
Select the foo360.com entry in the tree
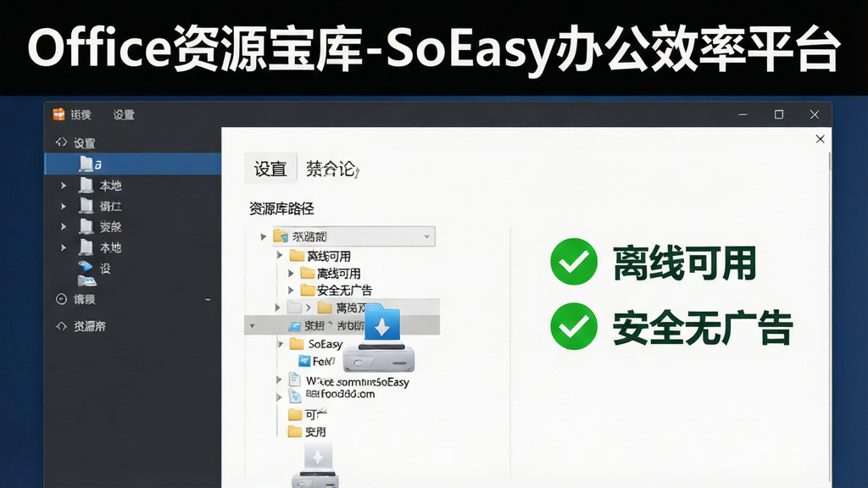tap(341, 394)
